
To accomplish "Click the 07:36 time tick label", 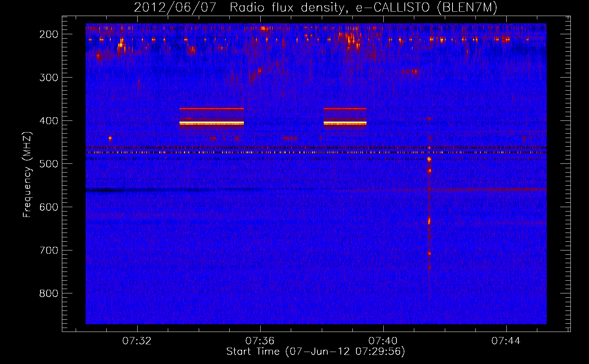I will (x=260, y=341).
